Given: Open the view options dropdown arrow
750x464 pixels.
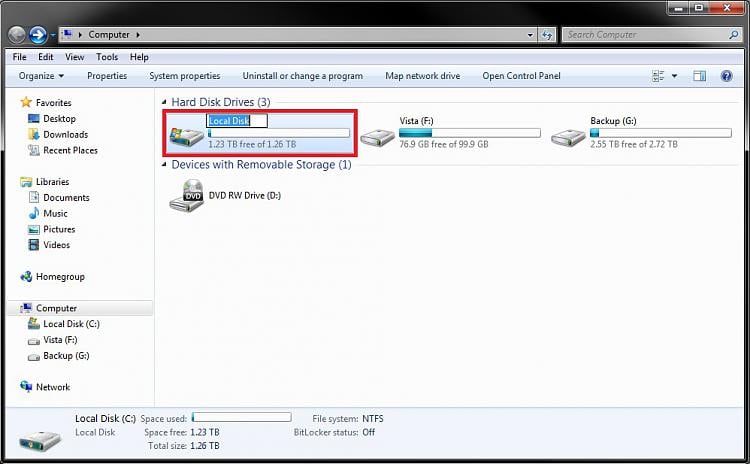Looking at the screenshot, I should pyautogui.click(x=674, y=76).
